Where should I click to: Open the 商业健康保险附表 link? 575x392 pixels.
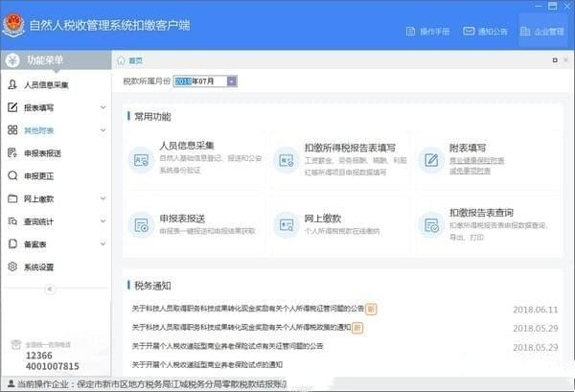click(x=476, y=160)
